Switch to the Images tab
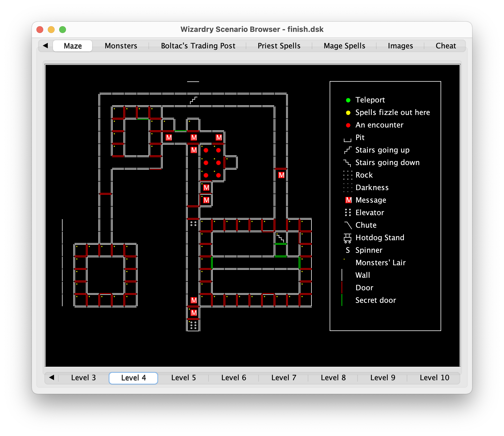504x436 pixels. click(400, 46)
